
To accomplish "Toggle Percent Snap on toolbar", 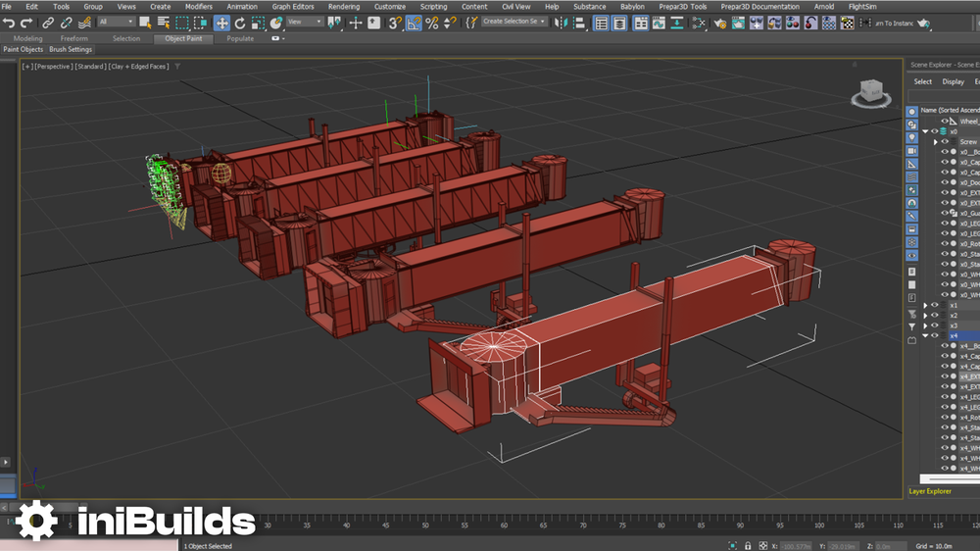I will tap(431, 23).
